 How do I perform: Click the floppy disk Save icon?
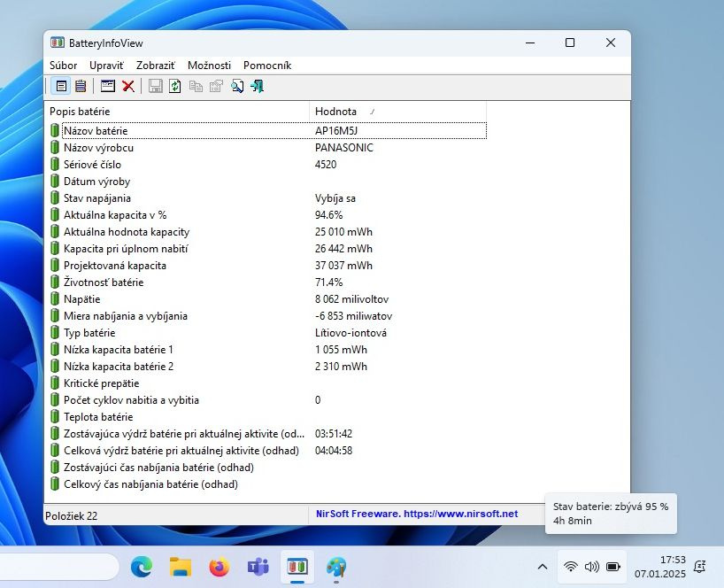pyautogui.click(x=155, y=86)
